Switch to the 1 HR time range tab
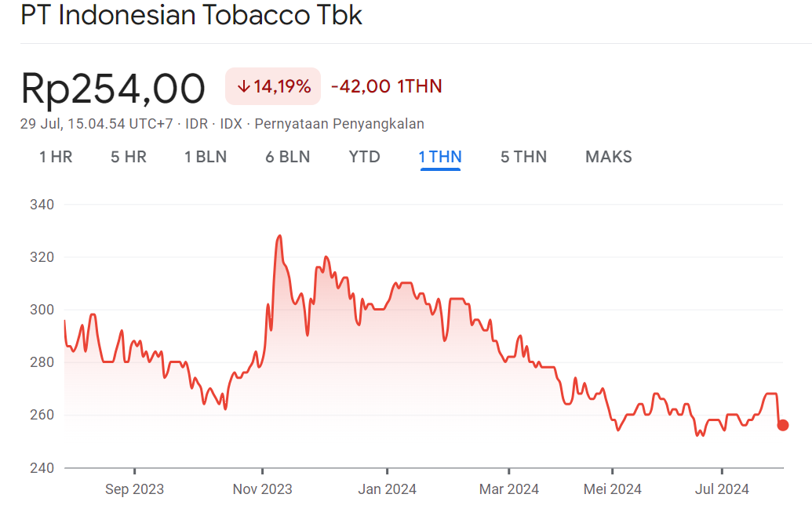 coord(55,157)
